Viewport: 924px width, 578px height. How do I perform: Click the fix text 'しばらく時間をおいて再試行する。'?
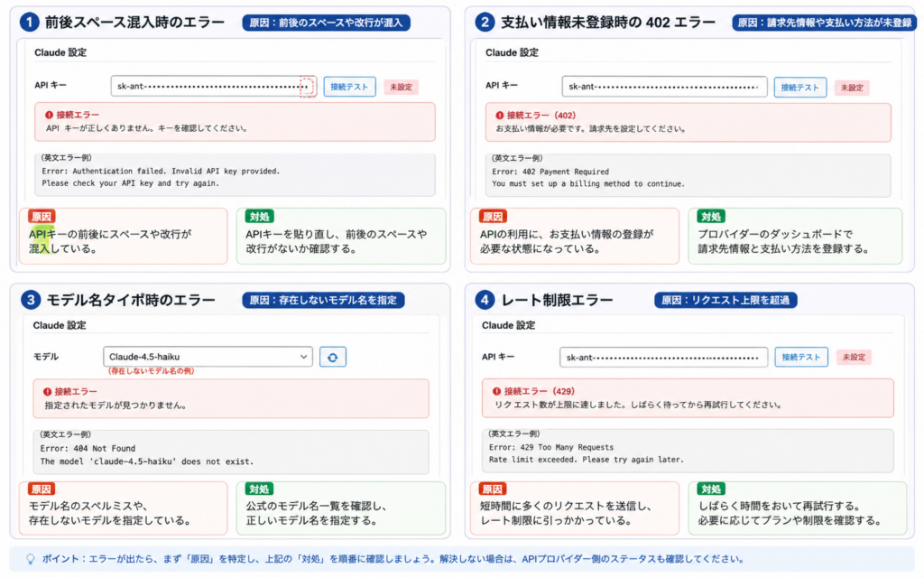click(779, 506)
